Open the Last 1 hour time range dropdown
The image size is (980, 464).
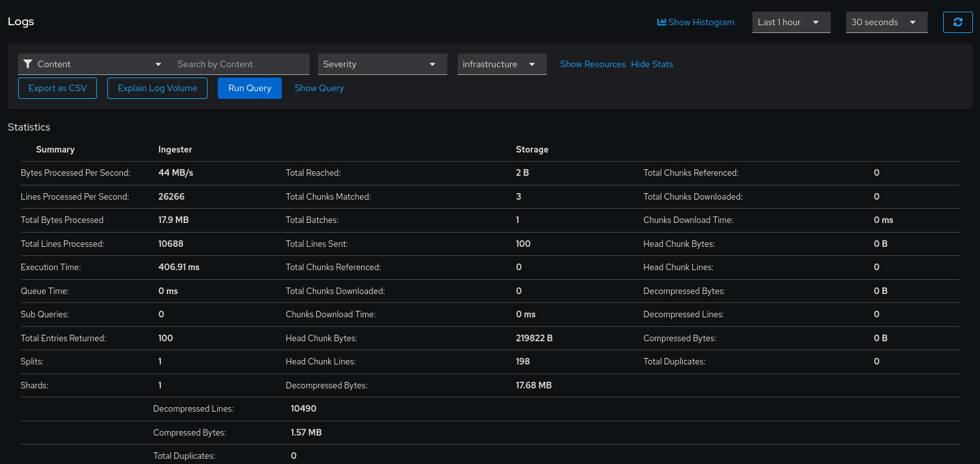(x=791, y=22)
